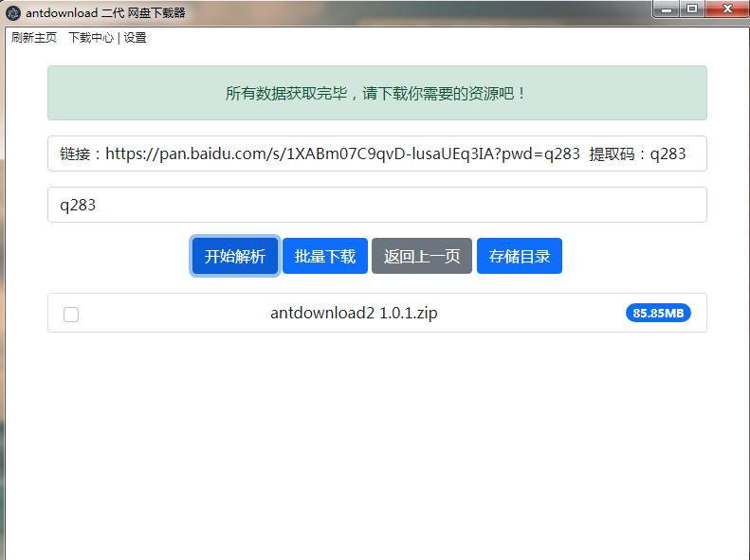Open the 刷新主页 menu item
Viewport: 750px width, 560px height.
(34, 38)
